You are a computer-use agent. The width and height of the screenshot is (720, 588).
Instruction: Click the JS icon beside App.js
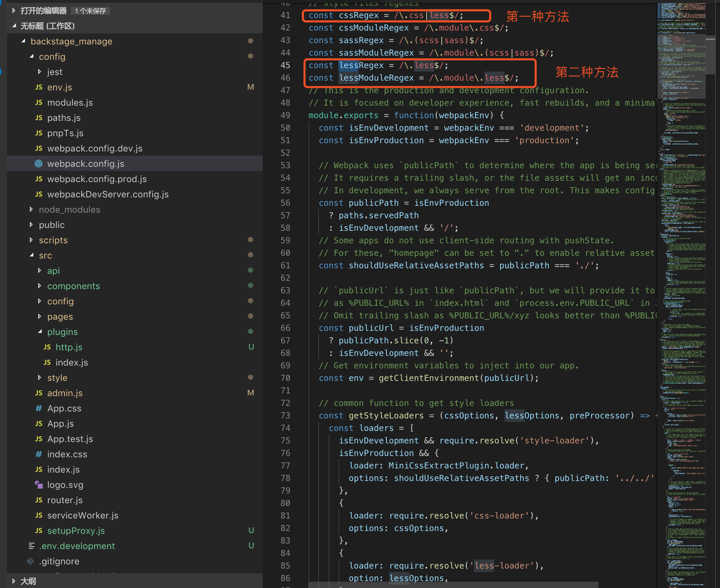pyautogui.click(x=39, y=424)
